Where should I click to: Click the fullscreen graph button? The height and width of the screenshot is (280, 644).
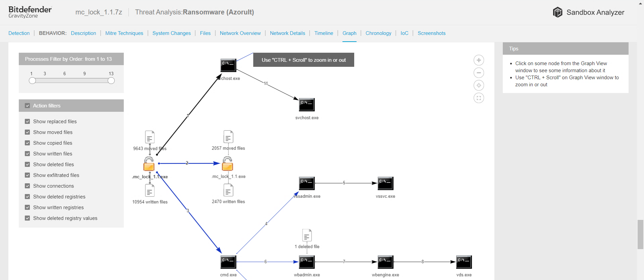click(x=479, y=98)
